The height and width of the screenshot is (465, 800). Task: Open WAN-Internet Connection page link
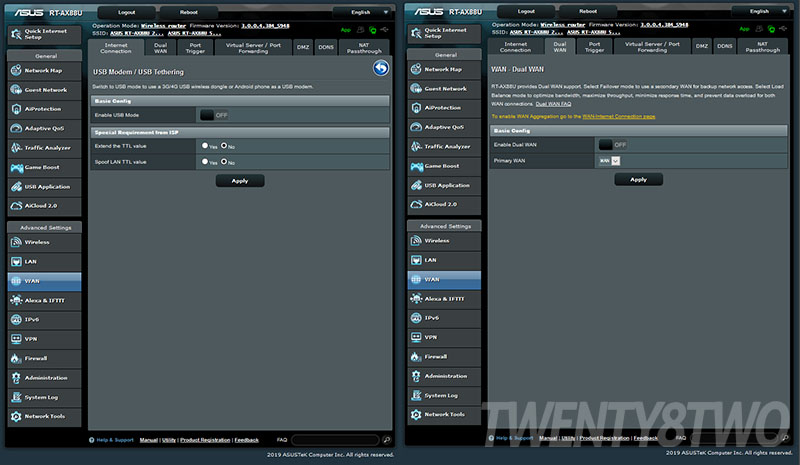pyautogui.click(x=618, y=117)
